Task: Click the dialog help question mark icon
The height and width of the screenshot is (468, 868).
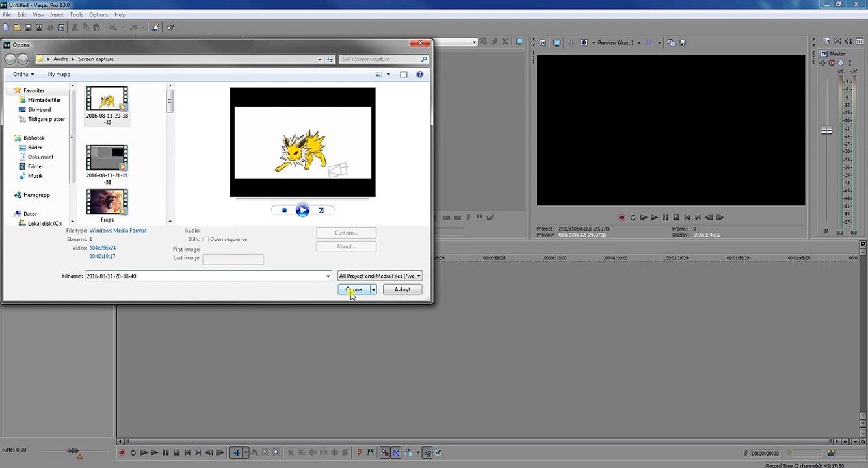Action: tap(419, 74)
